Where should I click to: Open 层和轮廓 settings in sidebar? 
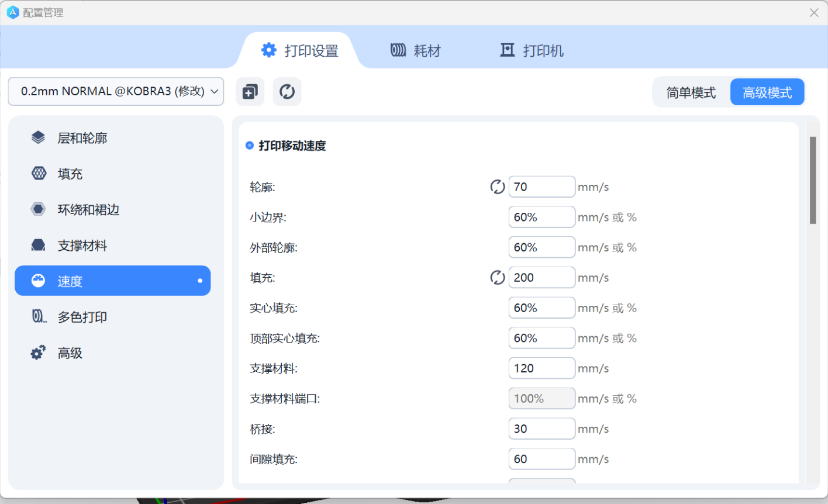click(x=82, y=138)
